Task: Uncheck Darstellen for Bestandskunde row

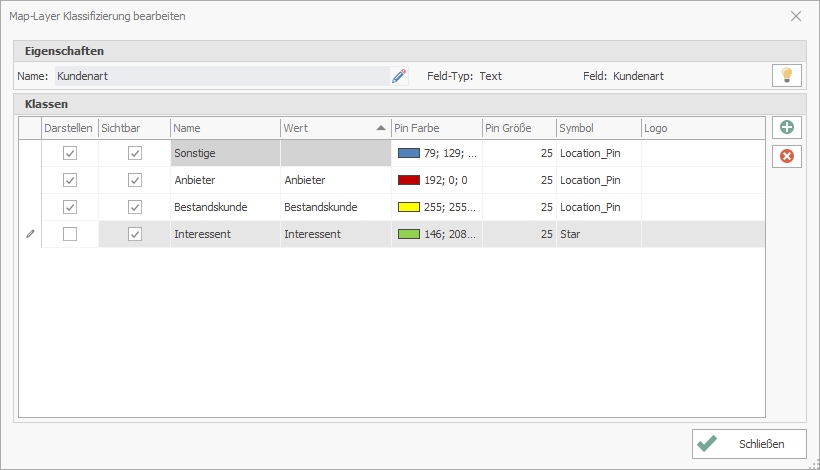Action: [x=70, y=207]
